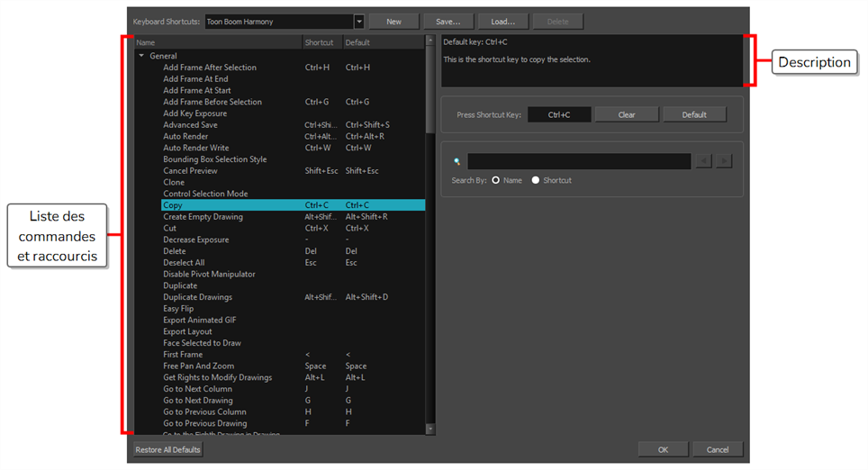Go to next search result arrow
868x470 pixels.
coord(724,161)
